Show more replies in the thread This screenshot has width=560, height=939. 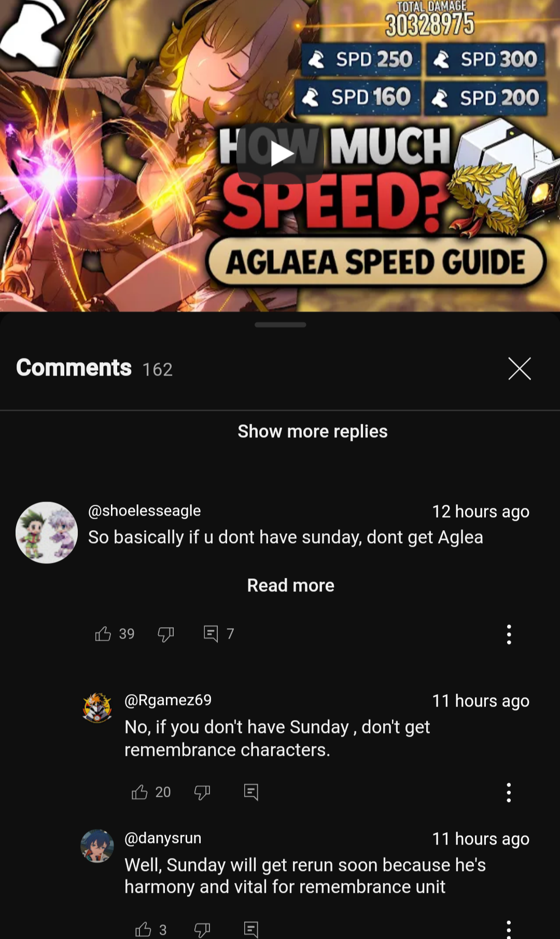[x=313, y=431]
